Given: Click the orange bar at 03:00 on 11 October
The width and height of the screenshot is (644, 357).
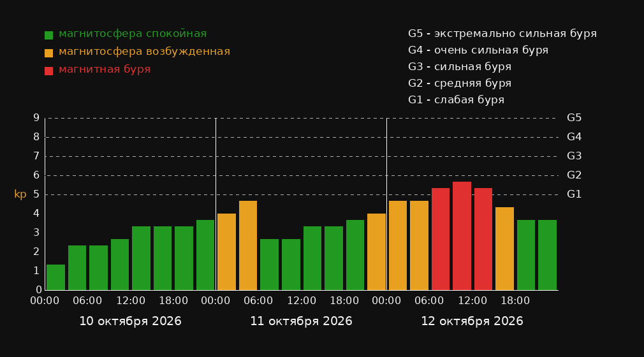Looking at the screenshot, I should (x=248, y=245).
